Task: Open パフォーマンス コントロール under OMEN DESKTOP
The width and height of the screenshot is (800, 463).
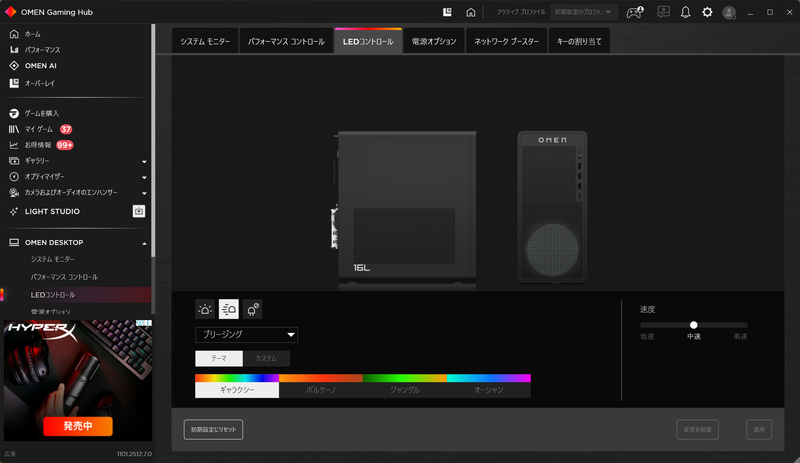Action: point(64,277)
